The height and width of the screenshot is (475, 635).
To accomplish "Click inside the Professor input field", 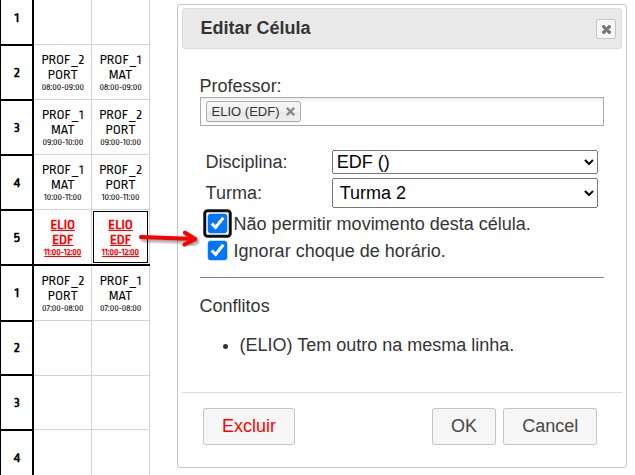I will click(450, 112).
